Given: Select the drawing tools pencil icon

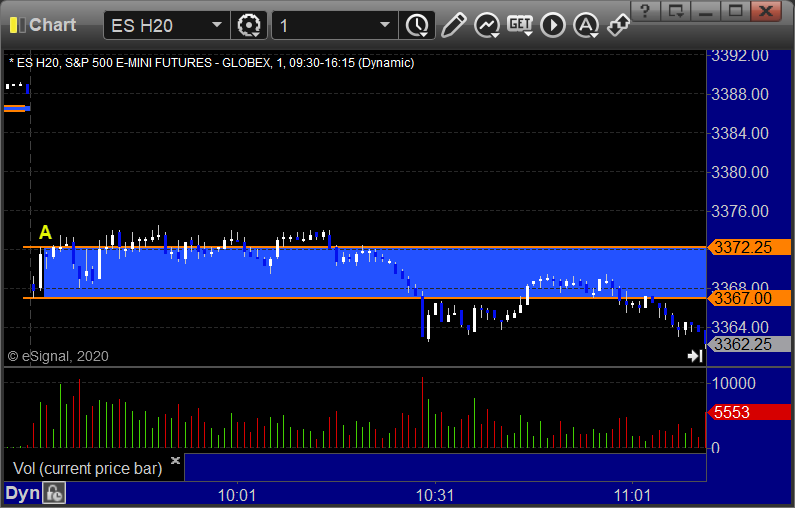Looking at the screenshot, I should (x=453, y=25).
